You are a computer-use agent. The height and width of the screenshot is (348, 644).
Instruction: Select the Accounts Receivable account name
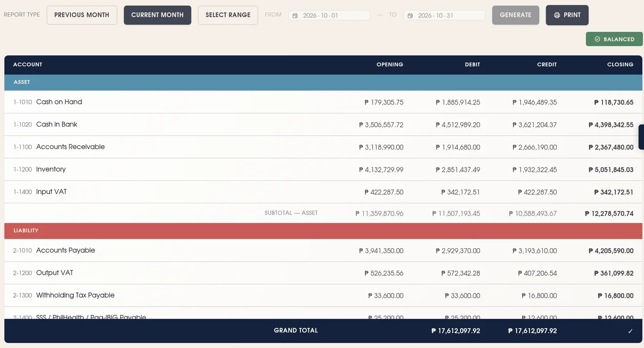(70, 147)
